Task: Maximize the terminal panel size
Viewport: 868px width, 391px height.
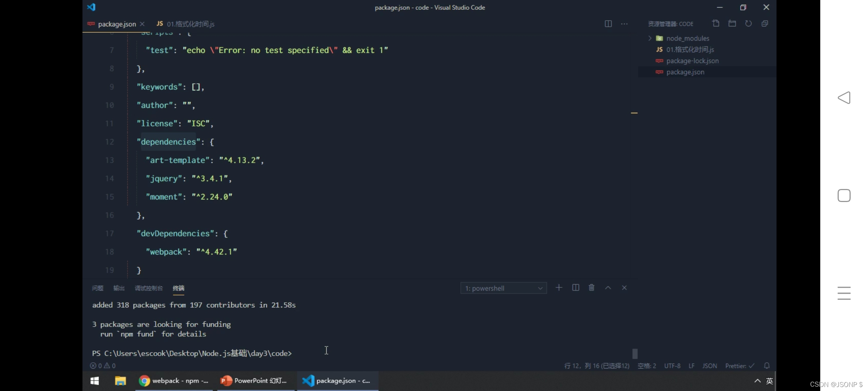Action: 608,287
